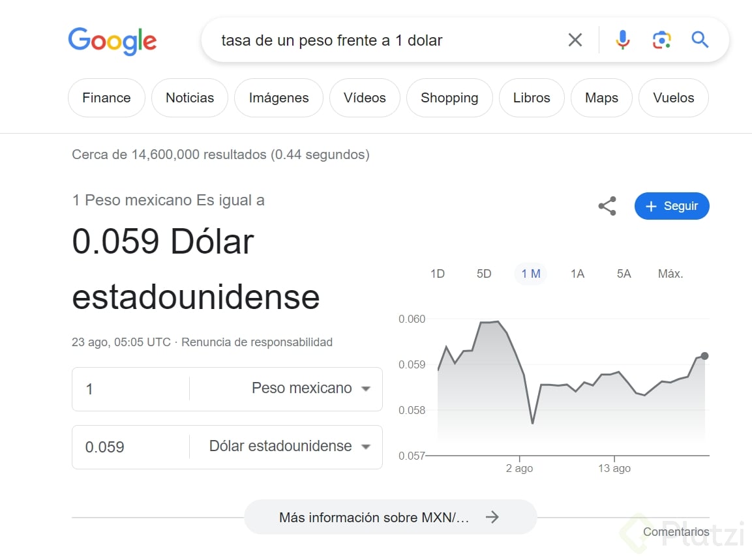
Task: Click the Comentarios feedback link
Action: 676,532
